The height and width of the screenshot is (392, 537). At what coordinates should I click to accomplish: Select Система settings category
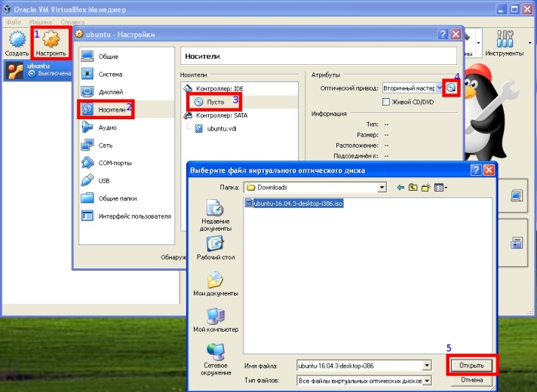click(x=127, y=75)
